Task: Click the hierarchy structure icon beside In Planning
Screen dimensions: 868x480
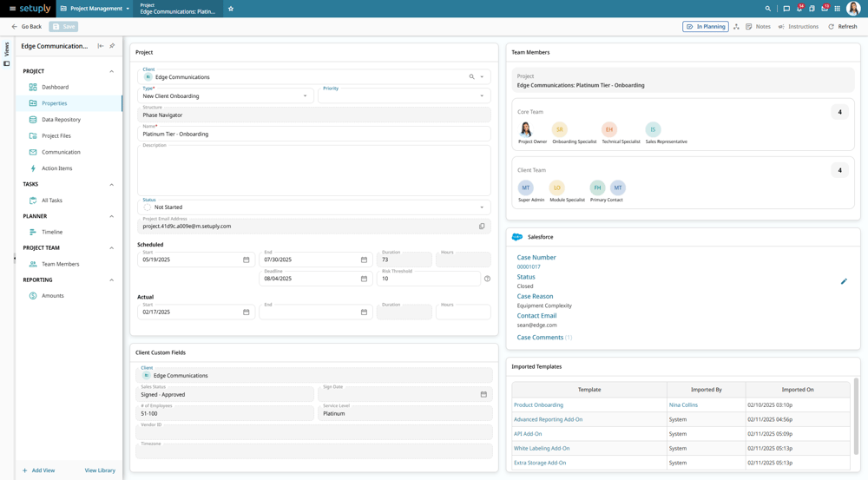Action: [736, 27]
